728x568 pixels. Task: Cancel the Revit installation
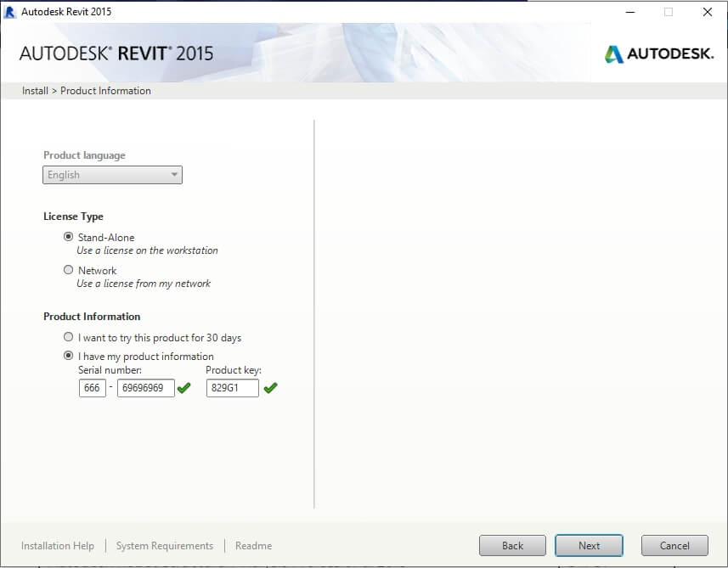pyautogui.click(x=674, y=546)
